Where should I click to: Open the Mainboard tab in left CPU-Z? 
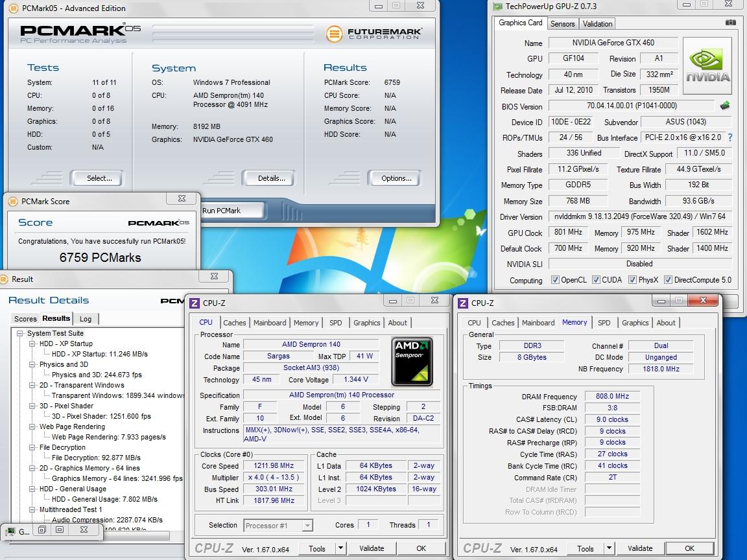click(270, 323)
